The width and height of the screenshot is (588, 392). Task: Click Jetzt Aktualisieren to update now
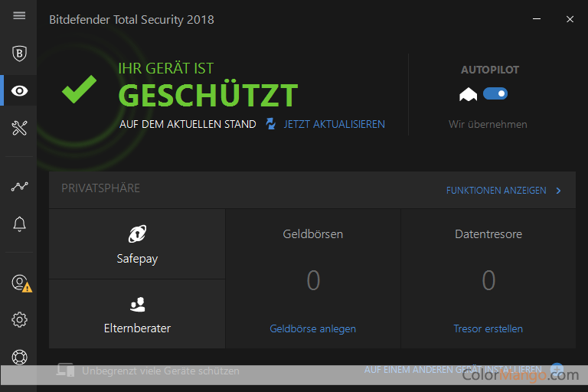(334, 124)
